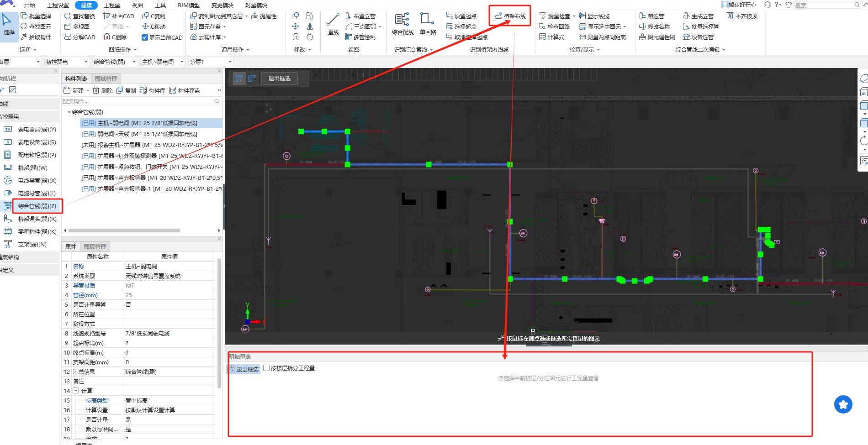Screen dimensions: 868x445
Task: Click 桥架布线 tool
Action: click(510, 16)
